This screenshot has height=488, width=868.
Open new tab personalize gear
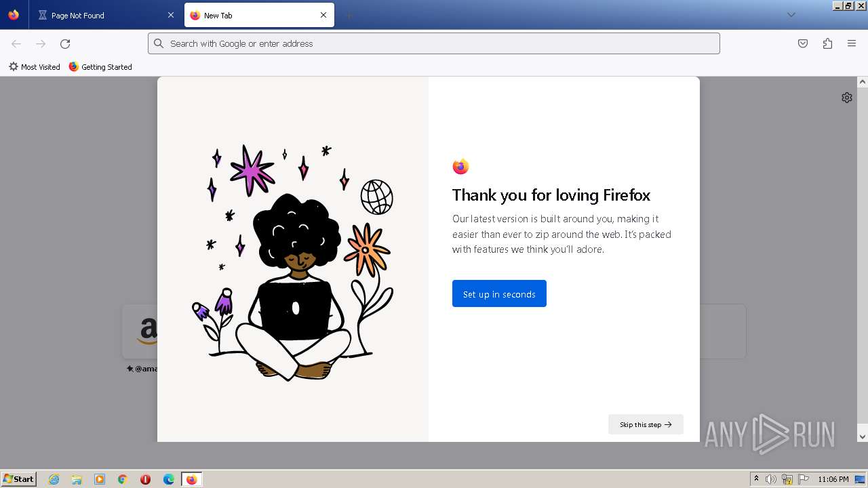(x=847, y=98)
